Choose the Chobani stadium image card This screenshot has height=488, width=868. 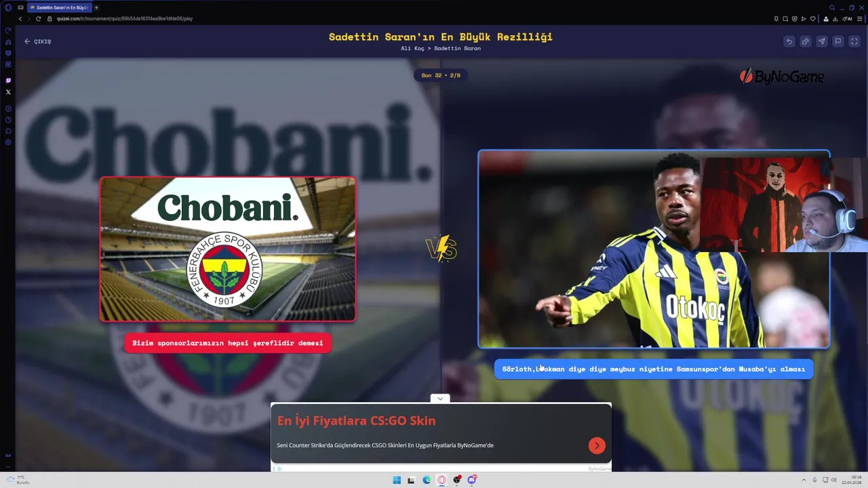click(x=228, y=249)
